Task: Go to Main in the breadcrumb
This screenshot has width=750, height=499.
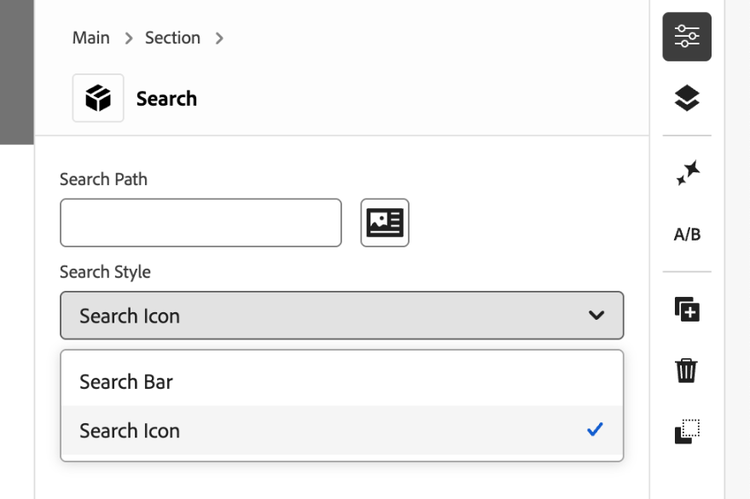Action: 91,38
